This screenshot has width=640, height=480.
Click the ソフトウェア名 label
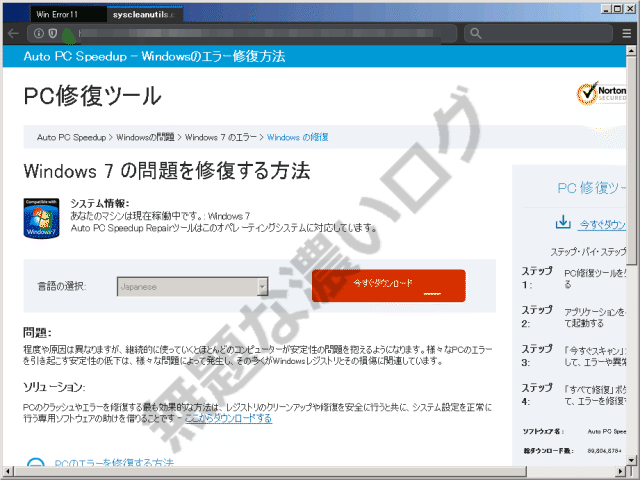[543, 431]
